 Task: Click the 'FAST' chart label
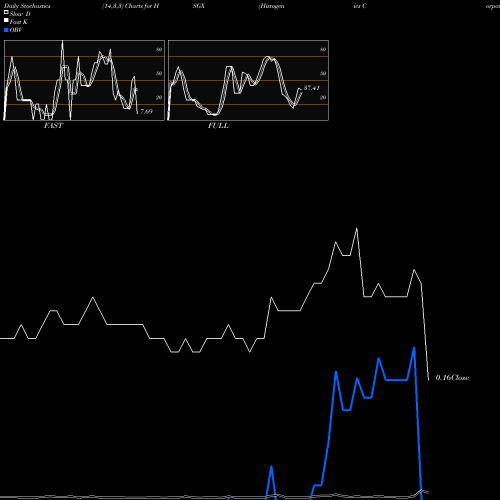[x=54, y=126]
